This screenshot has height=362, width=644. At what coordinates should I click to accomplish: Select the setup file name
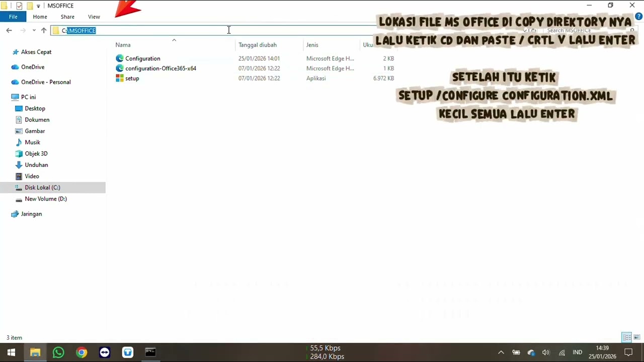pos(132,78)
